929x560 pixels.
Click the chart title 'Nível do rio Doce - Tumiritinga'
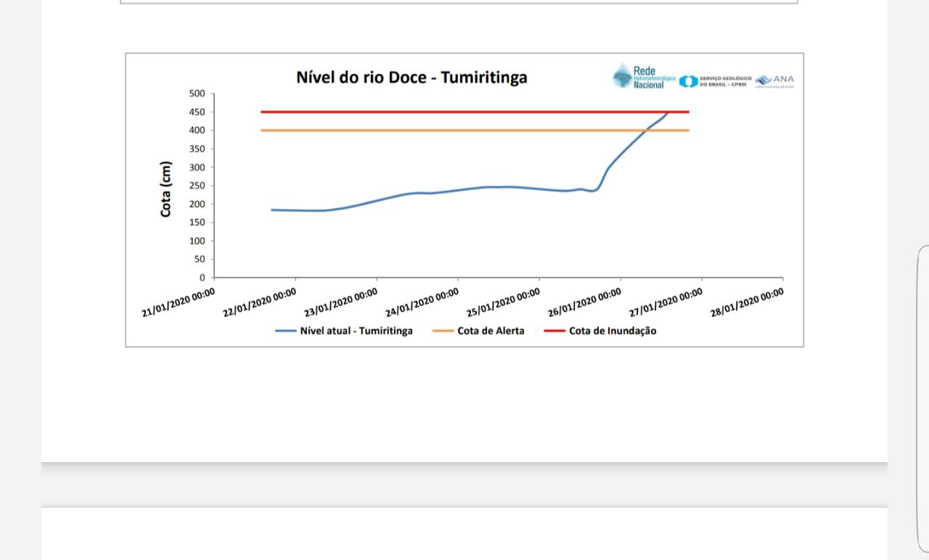pos(412,78)
